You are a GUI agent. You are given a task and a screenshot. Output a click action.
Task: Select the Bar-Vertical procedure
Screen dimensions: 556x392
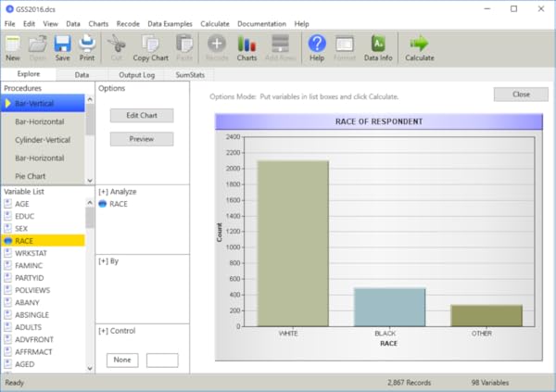43,103
